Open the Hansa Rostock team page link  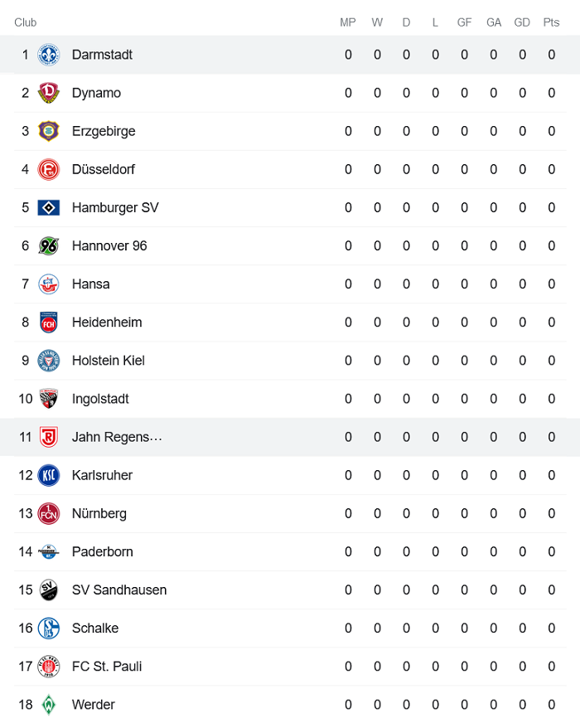pos(90,284)
